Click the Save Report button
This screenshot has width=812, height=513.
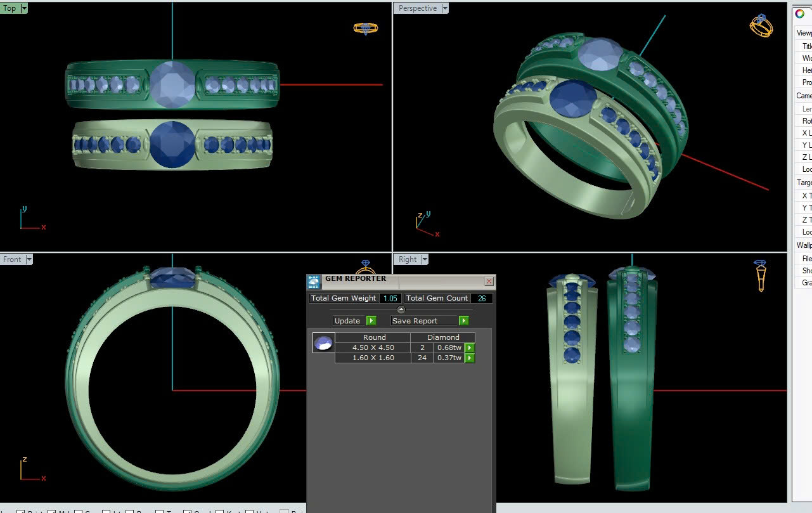tap(415, 321)
